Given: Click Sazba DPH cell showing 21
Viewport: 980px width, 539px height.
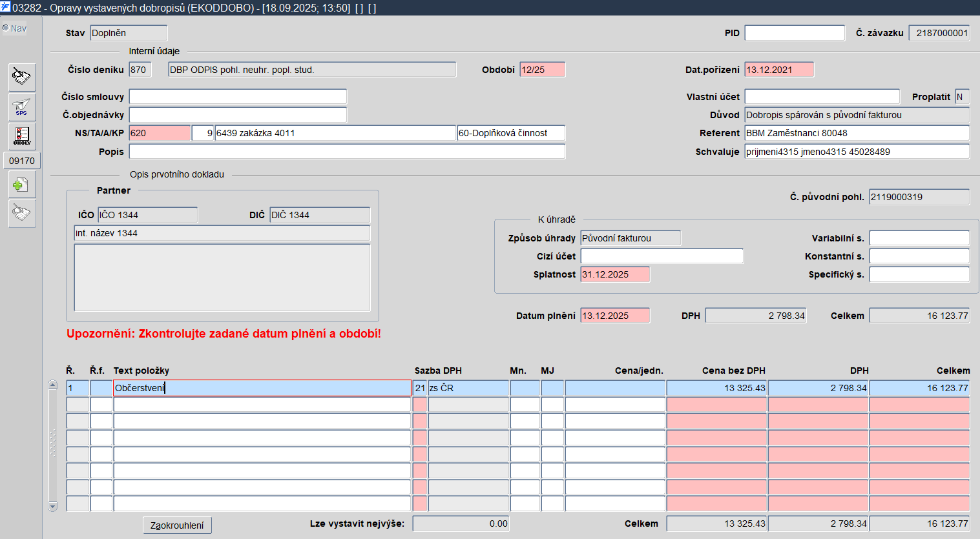Looking at the screenshot, I should [420, 388].
